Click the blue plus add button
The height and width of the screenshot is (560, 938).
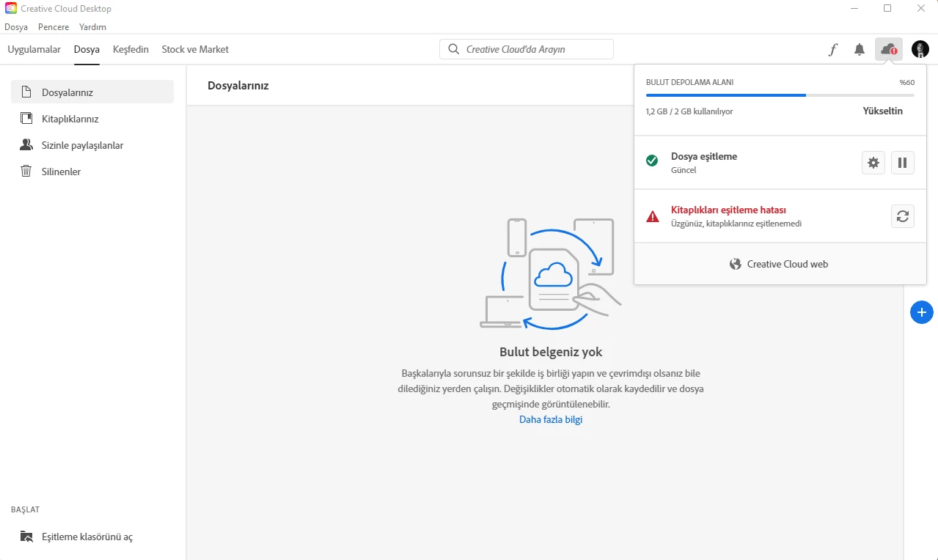click(x=922, y=312)
